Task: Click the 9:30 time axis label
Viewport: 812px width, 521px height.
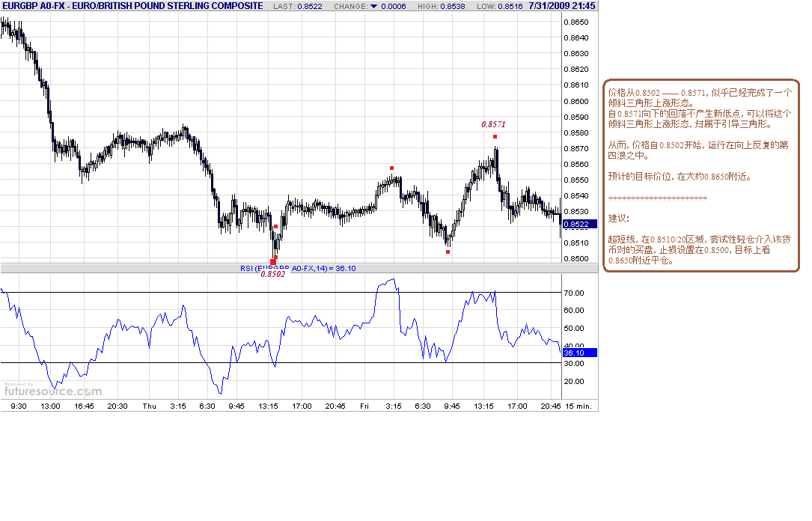Action: pyautogui.click(x=19, y=406)
